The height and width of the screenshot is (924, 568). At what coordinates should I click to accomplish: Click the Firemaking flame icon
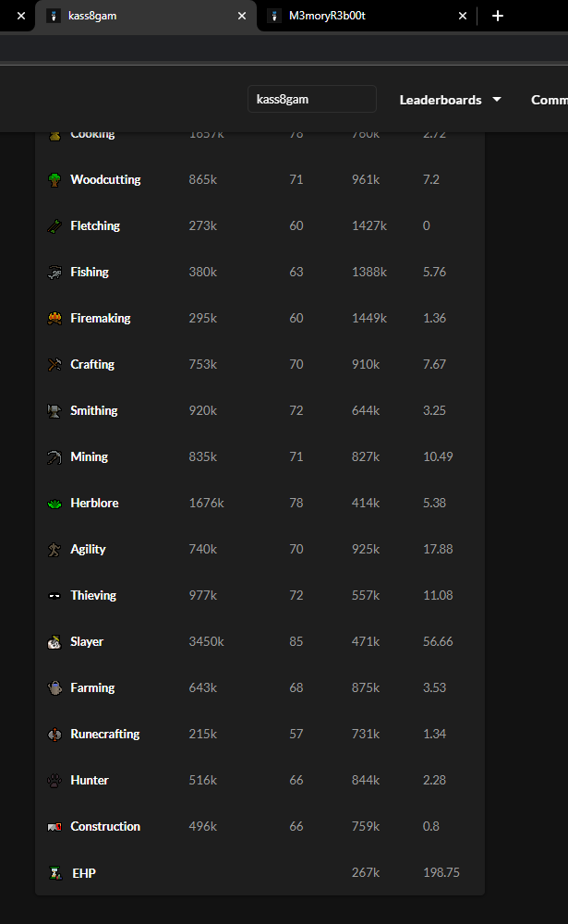(x=54, y=318)
